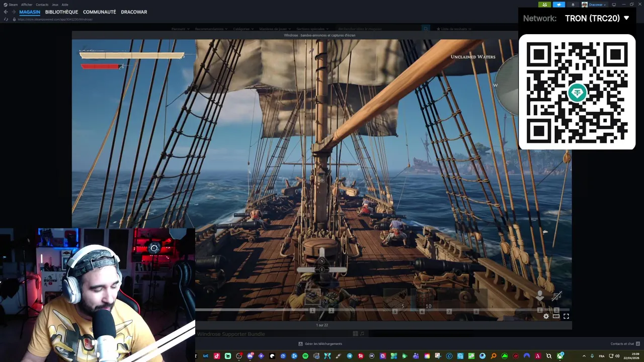Screen dimensions: 644x362
Task: Open video player settings gear
Action: (546, 316)
